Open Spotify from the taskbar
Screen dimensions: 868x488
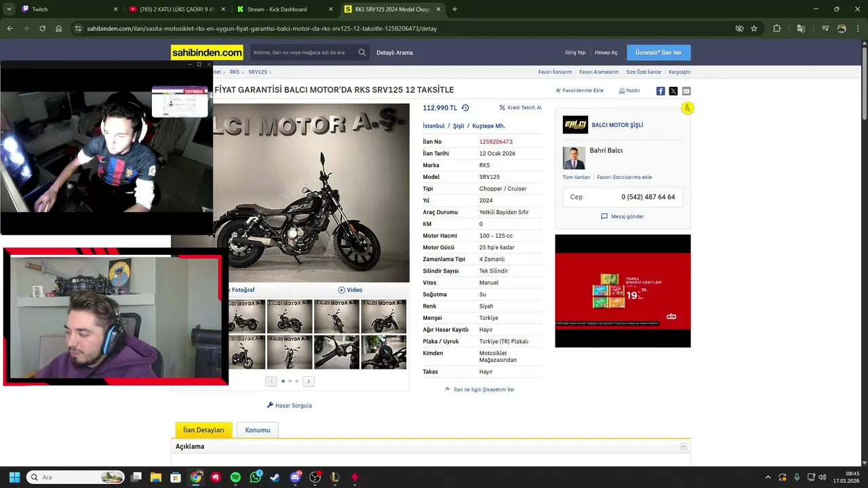pos(235,477)
